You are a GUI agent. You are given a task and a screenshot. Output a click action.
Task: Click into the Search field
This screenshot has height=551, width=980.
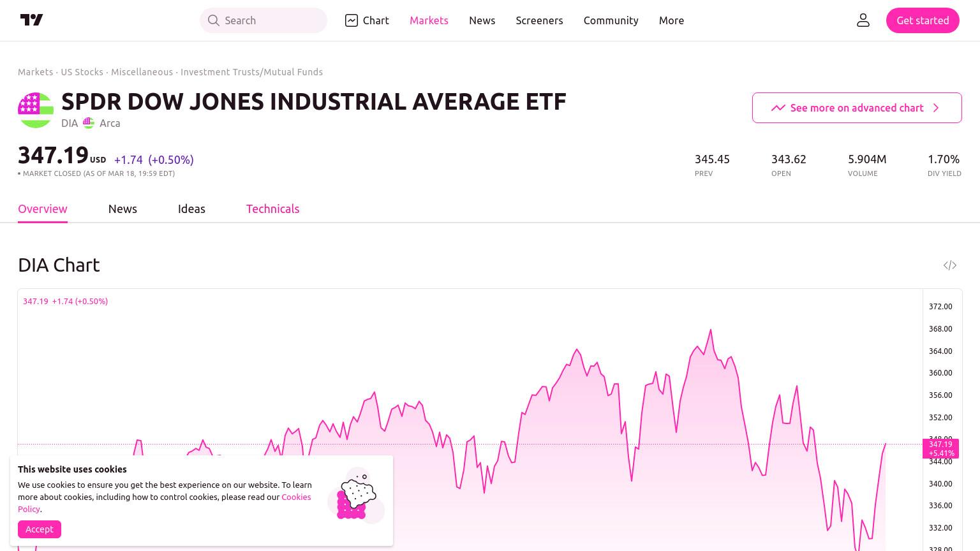click(264, 20)
